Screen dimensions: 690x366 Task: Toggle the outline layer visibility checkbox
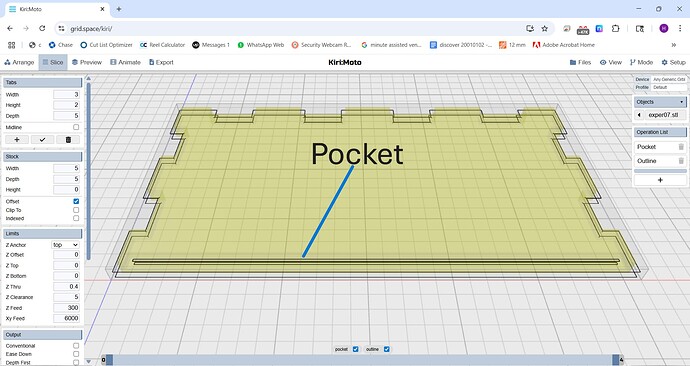click(386, 349)
